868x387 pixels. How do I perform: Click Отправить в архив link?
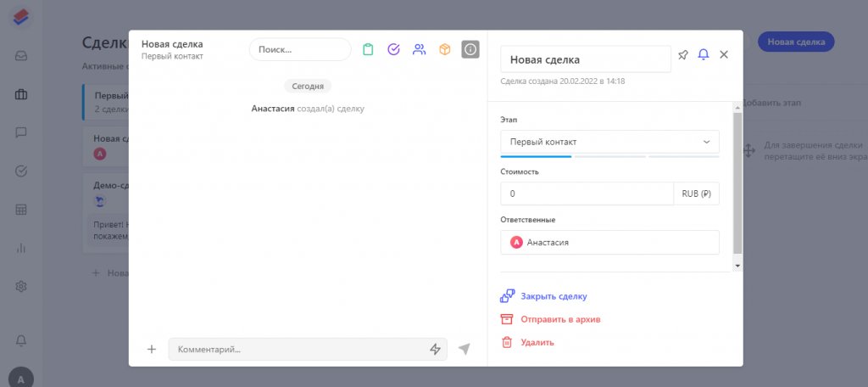click(x=561, y=319)
